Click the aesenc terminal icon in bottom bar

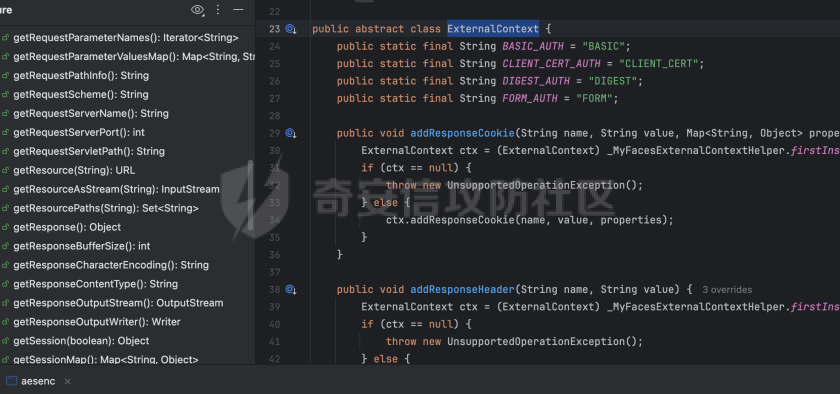[x=11, y=381]
